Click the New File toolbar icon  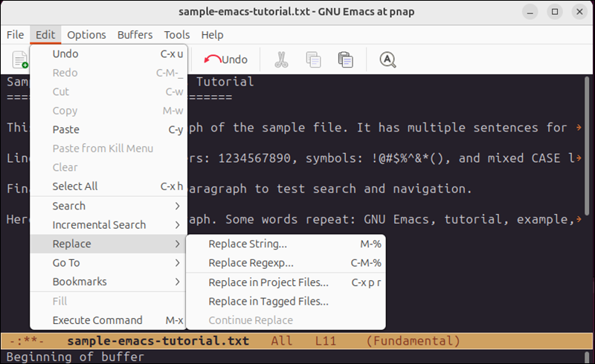[20, 59]
